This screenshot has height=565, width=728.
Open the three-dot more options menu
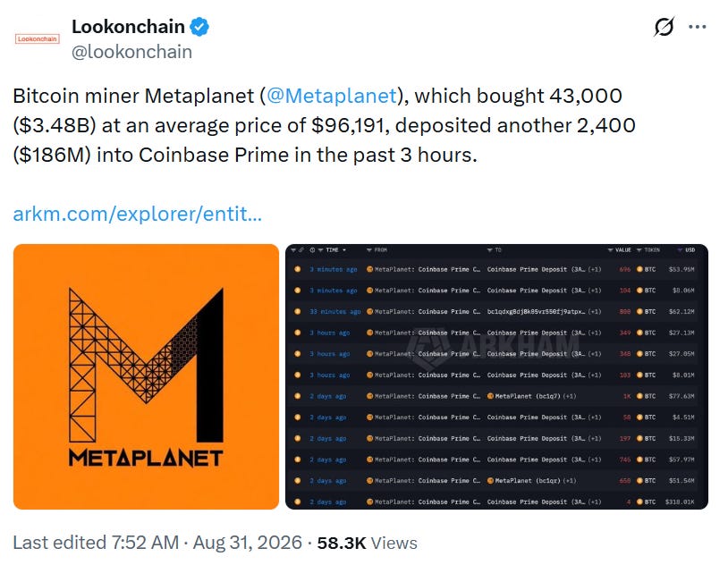(698, 27)
